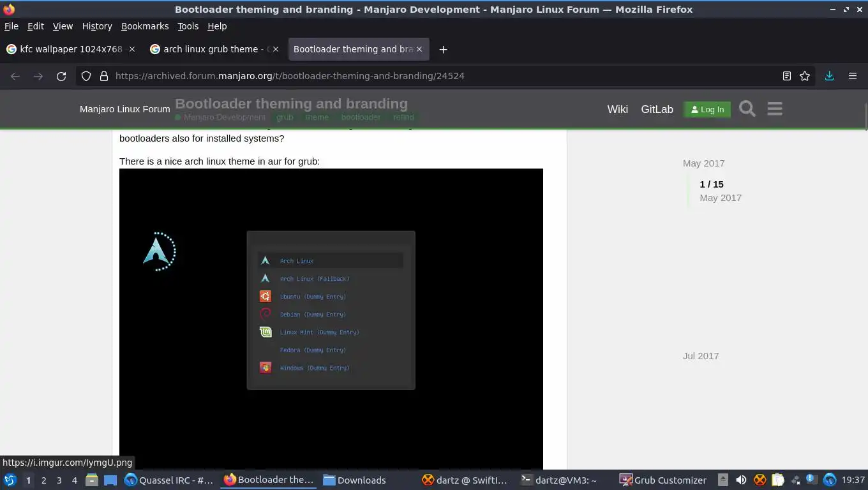The height and width of the screenshot is (490, 868).
Task: Switch to the 'arch linux grub theme' tab
Action: pos(214,49)
